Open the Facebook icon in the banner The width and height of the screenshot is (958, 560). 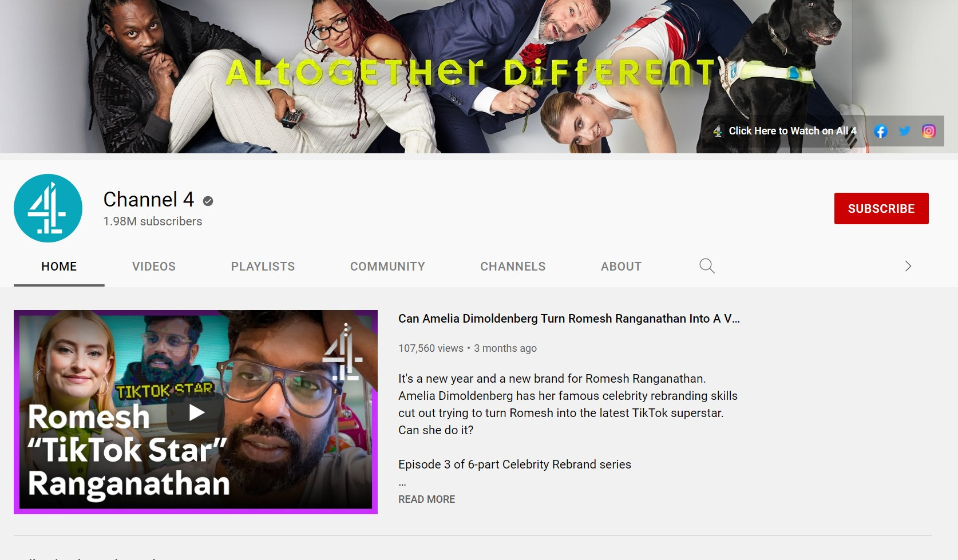tap(881, 131)
